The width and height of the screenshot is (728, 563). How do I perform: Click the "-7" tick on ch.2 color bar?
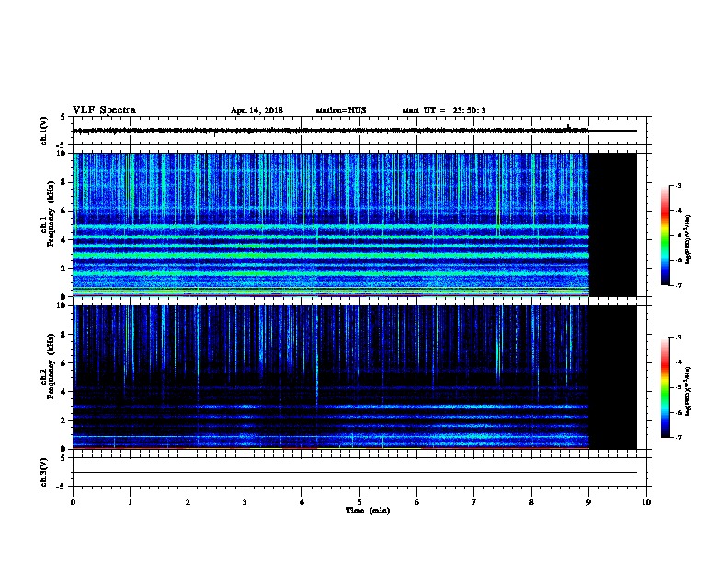(x=677, y=438)
